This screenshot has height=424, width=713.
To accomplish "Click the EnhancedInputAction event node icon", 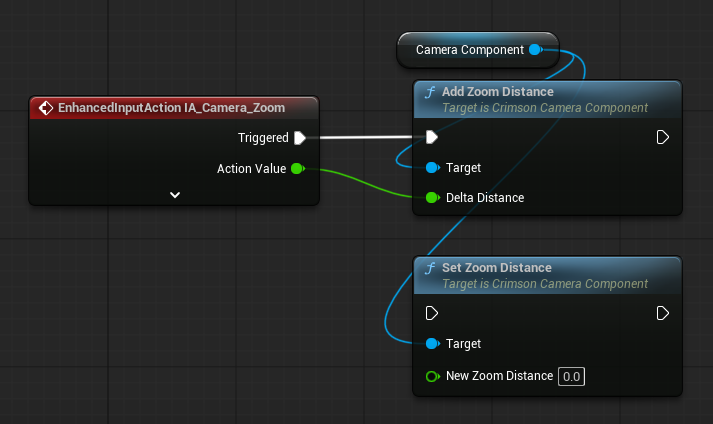I will point(46,108).
